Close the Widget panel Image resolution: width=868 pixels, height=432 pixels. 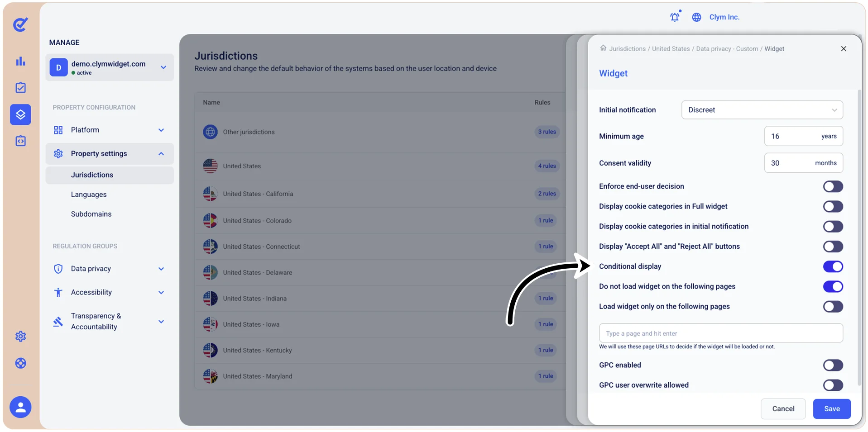click(844, 48)
